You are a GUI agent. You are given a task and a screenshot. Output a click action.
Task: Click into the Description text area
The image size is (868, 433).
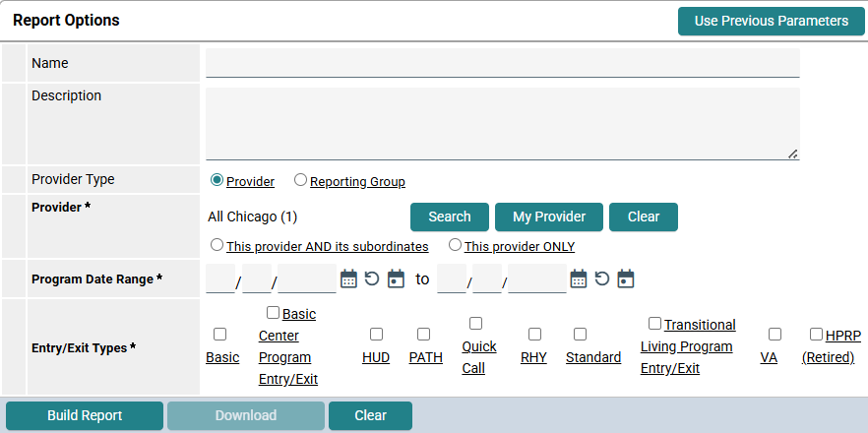click(502, 123)
